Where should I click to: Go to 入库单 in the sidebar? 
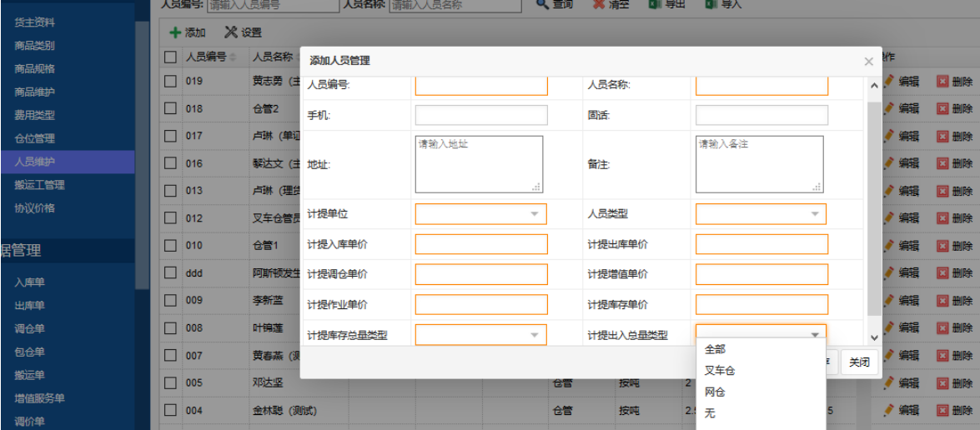(x=29, y=282)
